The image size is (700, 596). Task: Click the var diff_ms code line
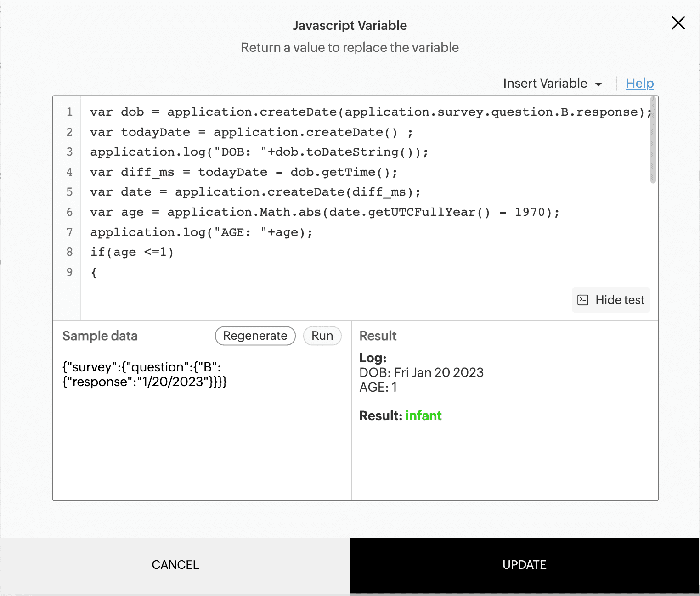pos(243,172)
